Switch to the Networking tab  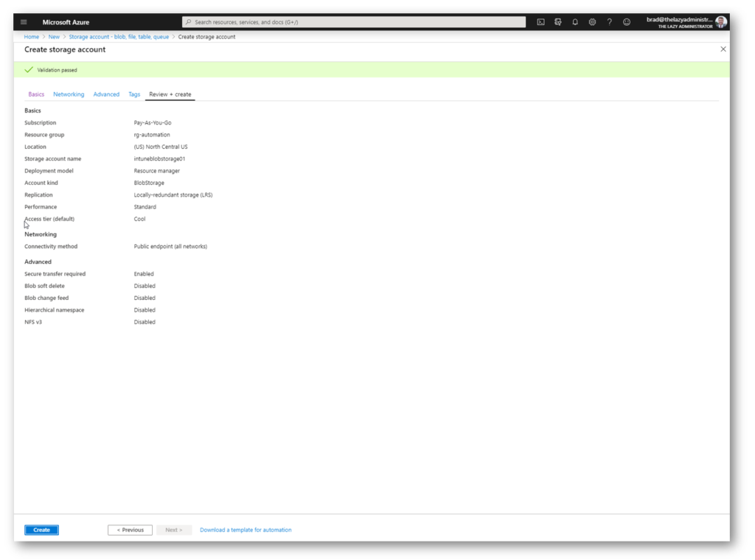(69, 94)
